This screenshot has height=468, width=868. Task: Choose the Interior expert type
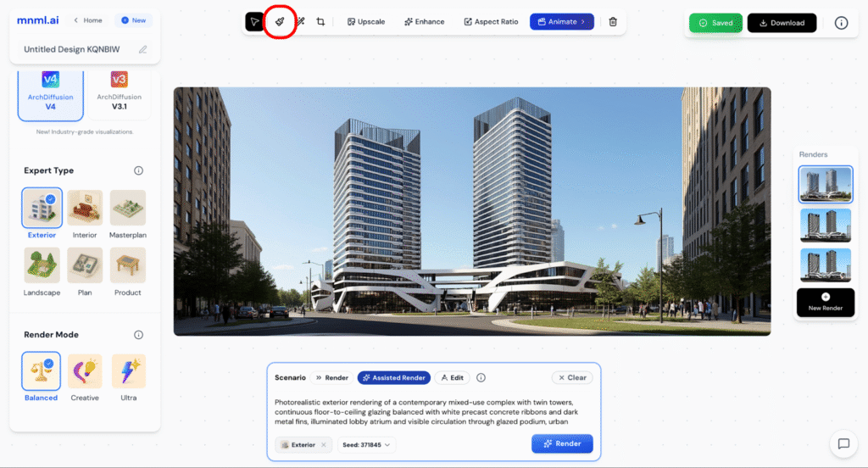coord(85,214)
